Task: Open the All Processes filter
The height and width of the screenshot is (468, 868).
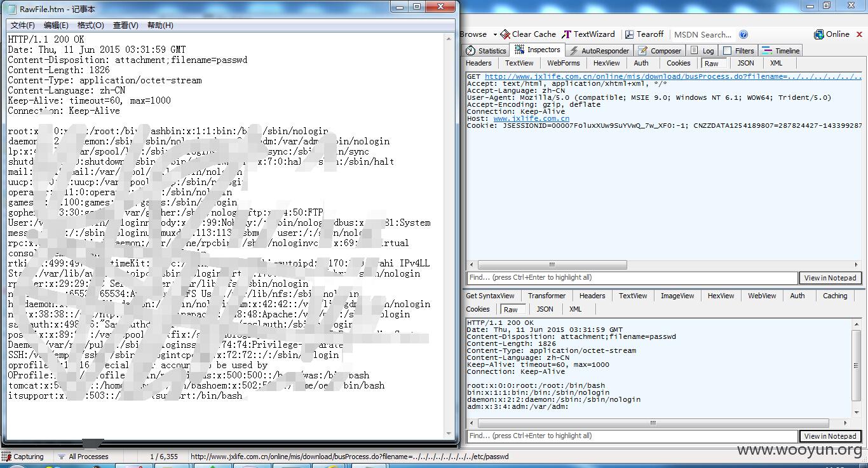Action: [83, 457]
